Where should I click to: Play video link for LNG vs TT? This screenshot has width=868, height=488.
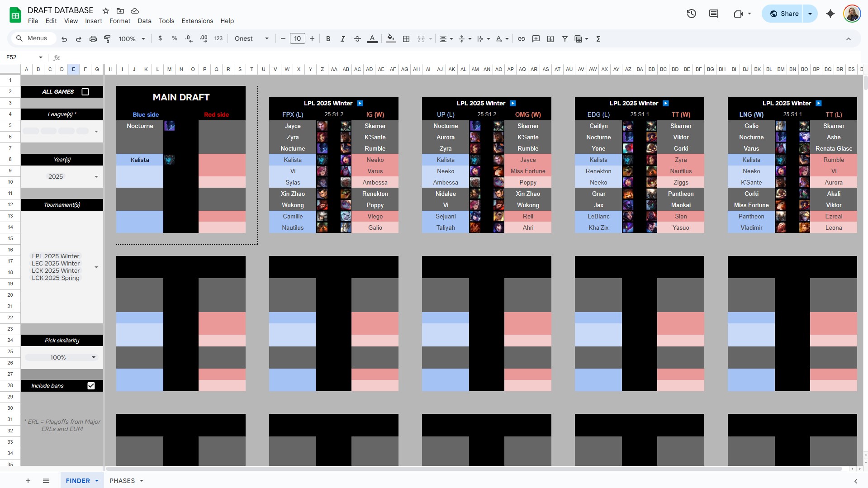(x=819, y=103)
